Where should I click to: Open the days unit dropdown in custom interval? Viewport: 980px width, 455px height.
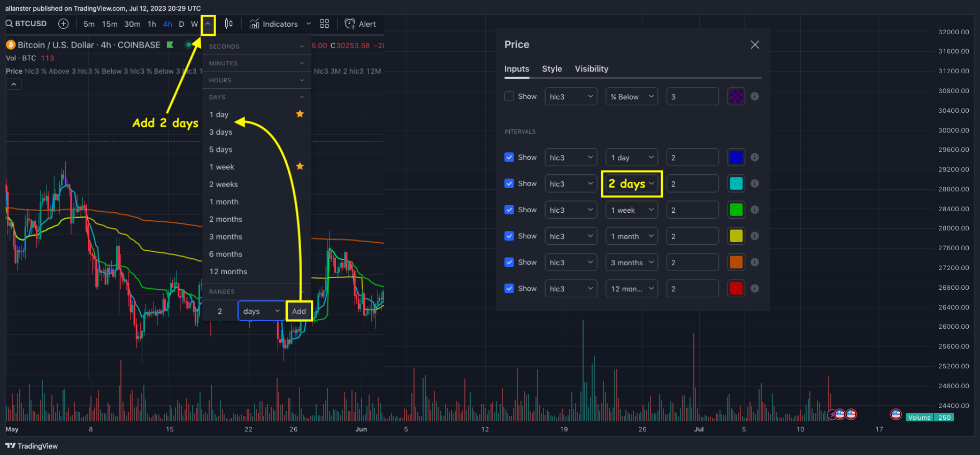(x=261, y=311)
